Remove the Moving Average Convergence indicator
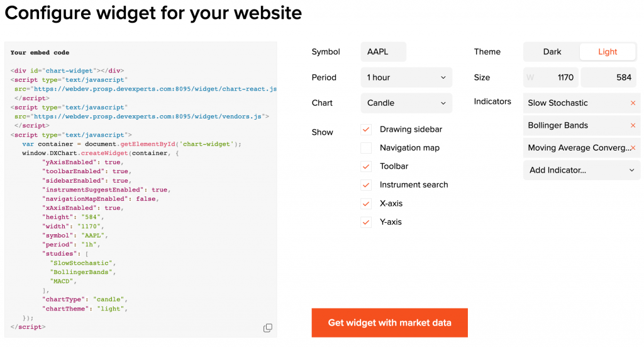Viewport: 644px width, 347px height. coord(633,148)
